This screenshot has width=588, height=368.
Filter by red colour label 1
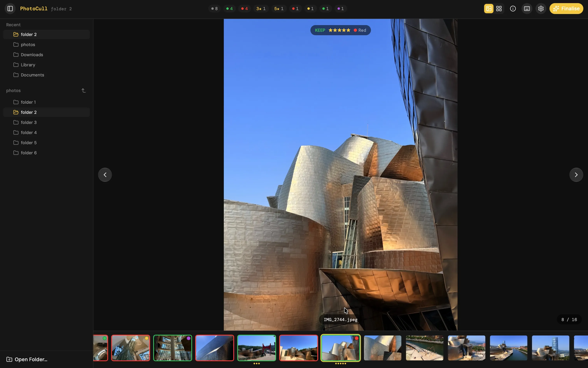(295, 9)
